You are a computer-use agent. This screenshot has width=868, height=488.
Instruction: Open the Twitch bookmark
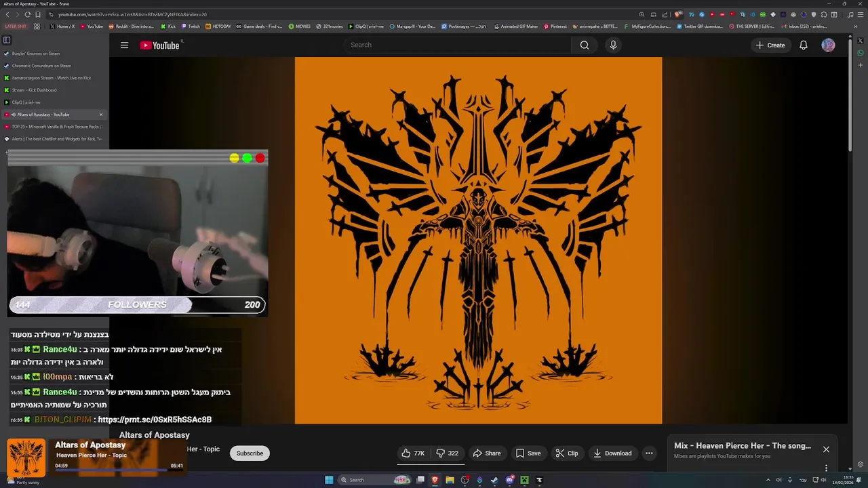pyautogui.click(x=191, y=26)
